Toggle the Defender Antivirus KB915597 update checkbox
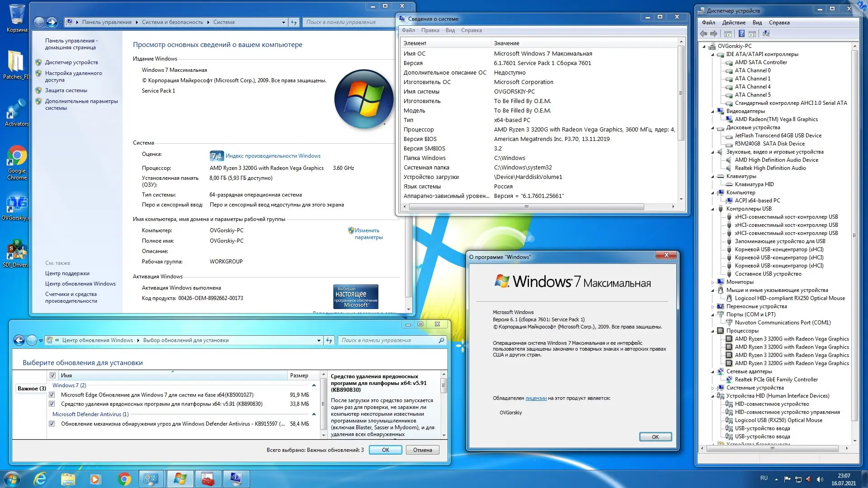This screenshot has height=488, width=868. click(52, 424)
